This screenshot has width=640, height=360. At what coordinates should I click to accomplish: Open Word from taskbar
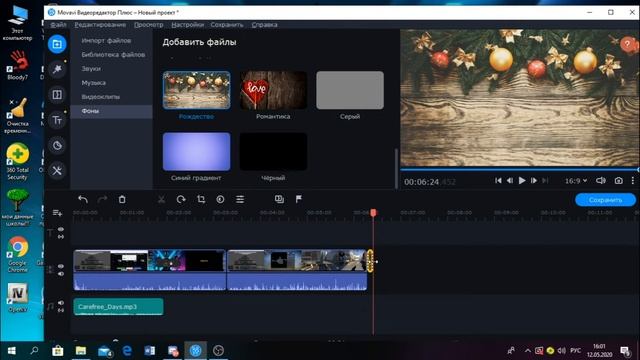(149, 351)
